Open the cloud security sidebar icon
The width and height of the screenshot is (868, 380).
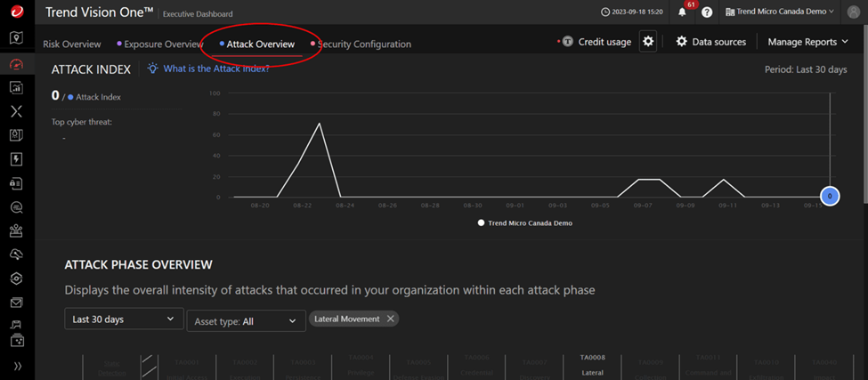17,255
